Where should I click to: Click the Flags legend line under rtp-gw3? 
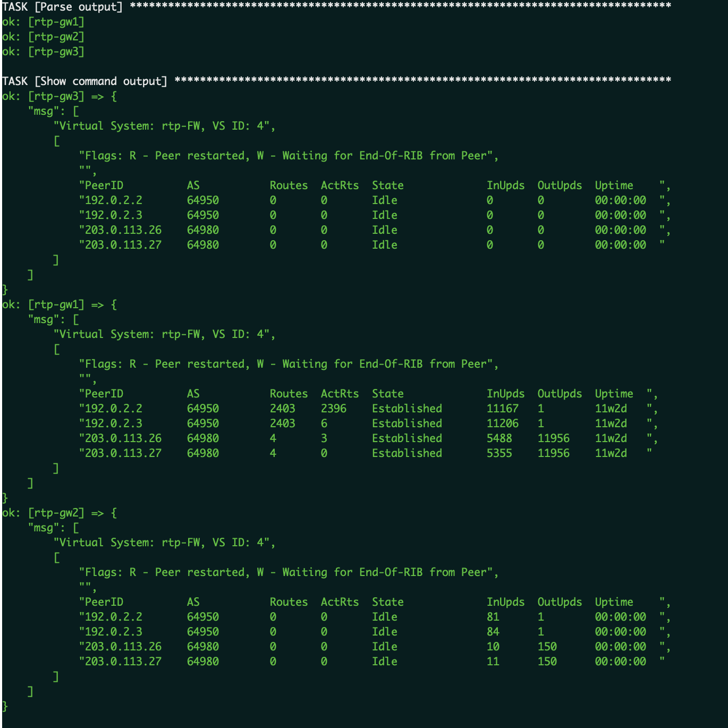click(x=289, y=156)
